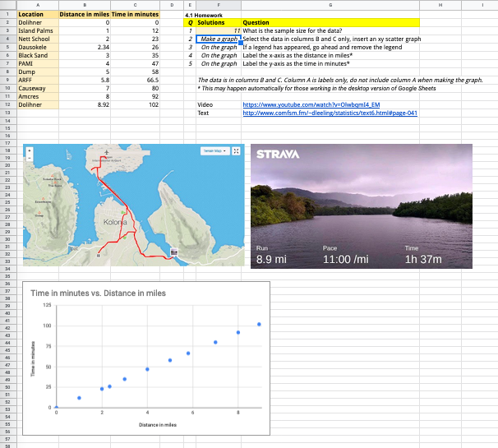This screenshot has width=498, height=448.
Task: Click the chart y-axis label 'Time in minutes'
Action: (x=32, y=359)
